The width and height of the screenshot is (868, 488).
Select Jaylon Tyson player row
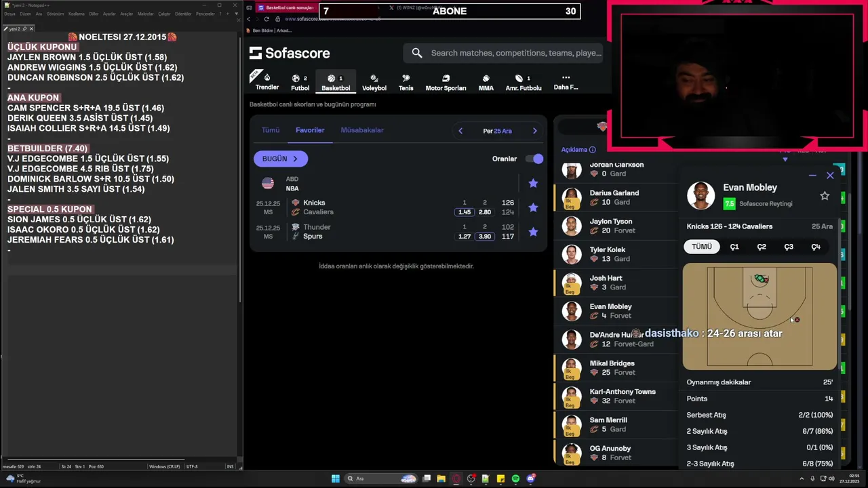point(616,226)
